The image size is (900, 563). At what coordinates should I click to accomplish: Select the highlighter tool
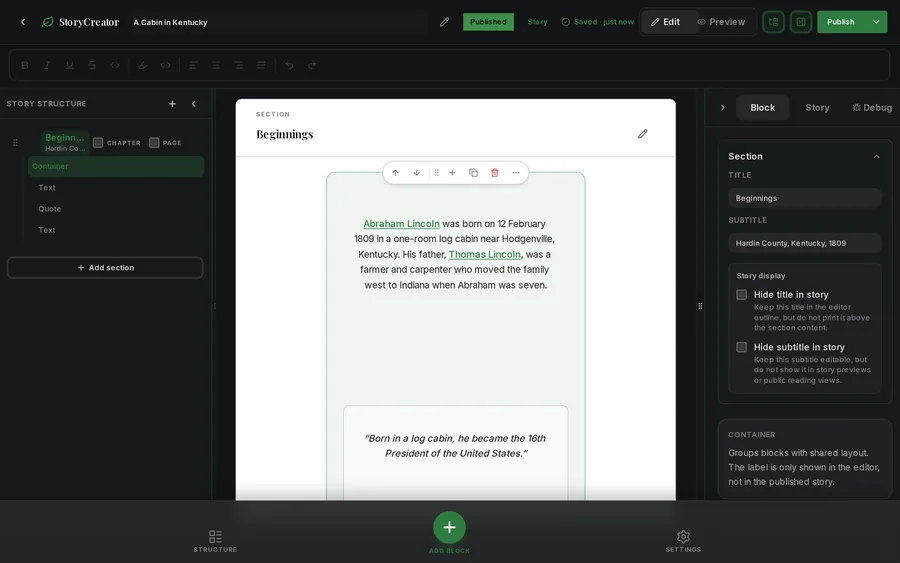tap(143, 65)
